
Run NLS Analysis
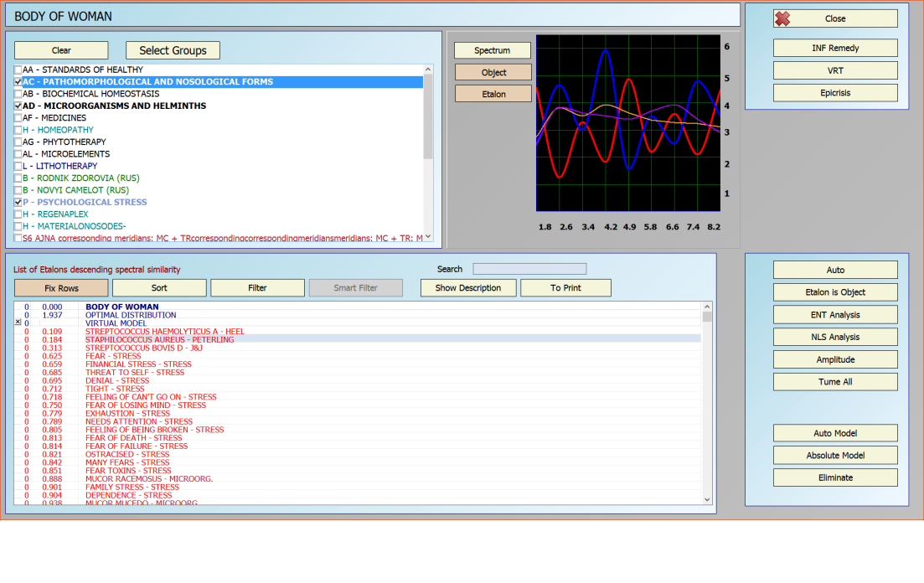tap(835, 337)
